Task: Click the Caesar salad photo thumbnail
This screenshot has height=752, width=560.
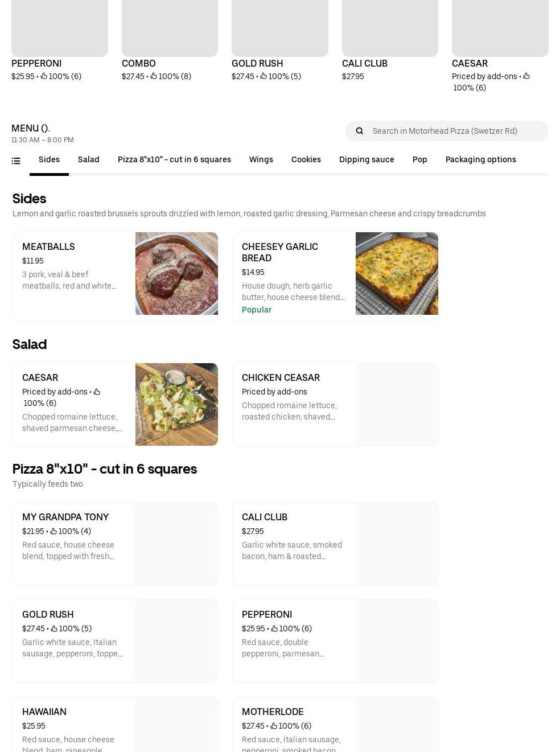Action: click(176, 404)
